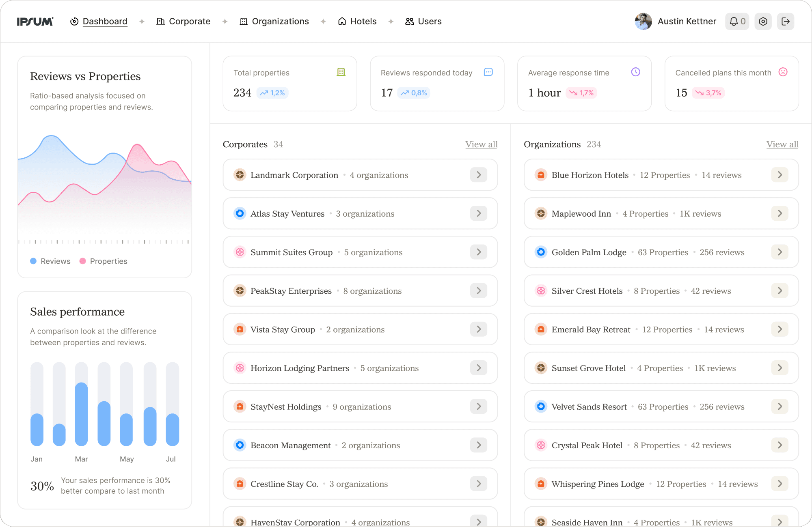Click the logout icon
This screenshot has height=527, width=812.
(x=786, y=22)
